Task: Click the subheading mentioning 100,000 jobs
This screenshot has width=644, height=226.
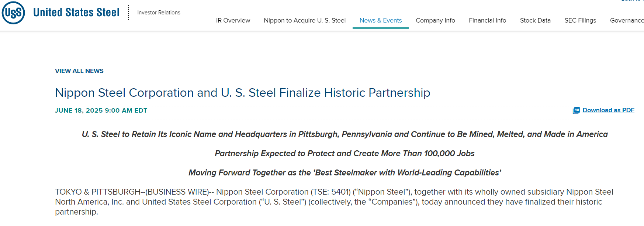Action: [x=344, y=154]
